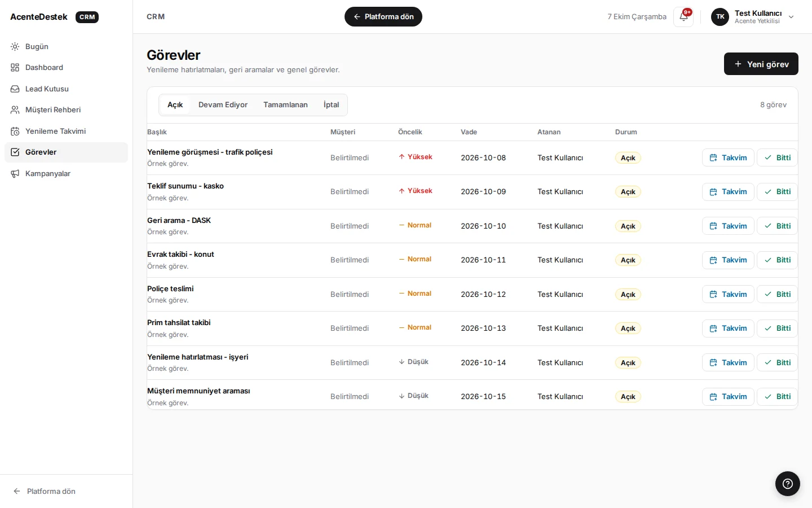Click the Öncelik column header

410,132
